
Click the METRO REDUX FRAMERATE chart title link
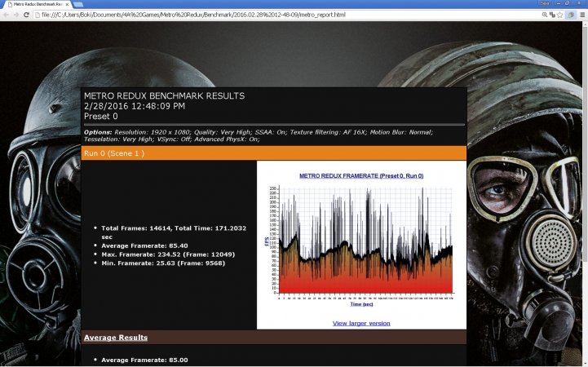click(x=361, y=176)
